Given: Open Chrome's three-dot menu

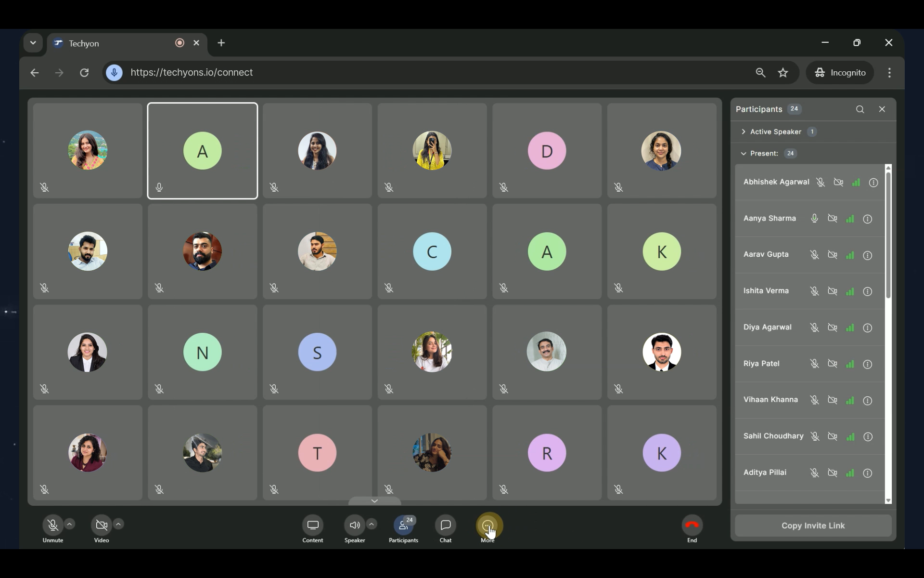Looking at the screenshot, I should pyautogui.click(x=889, y=72).
